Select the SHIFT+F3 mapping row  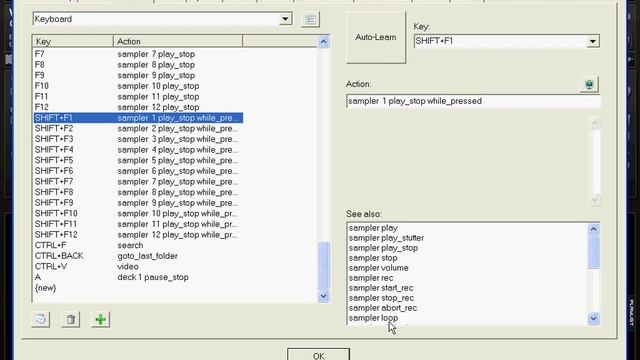click(x=138, y=139)
